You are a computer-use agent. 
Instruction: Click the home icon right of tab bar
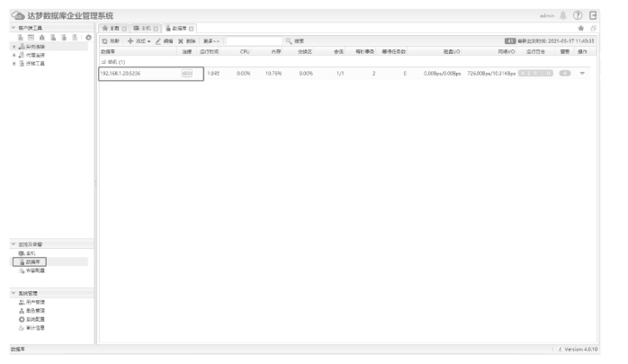(x=580, y=28)
